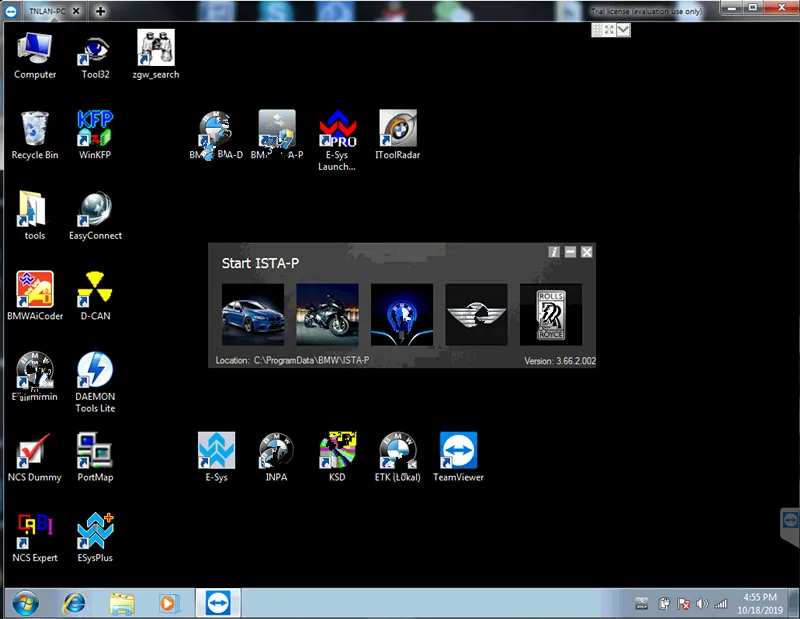Viewport: 800px width, 619px height.
Task: Open the TeamViewer home icon at top-left
Action: pyautogui.click(x=11, y=11)
